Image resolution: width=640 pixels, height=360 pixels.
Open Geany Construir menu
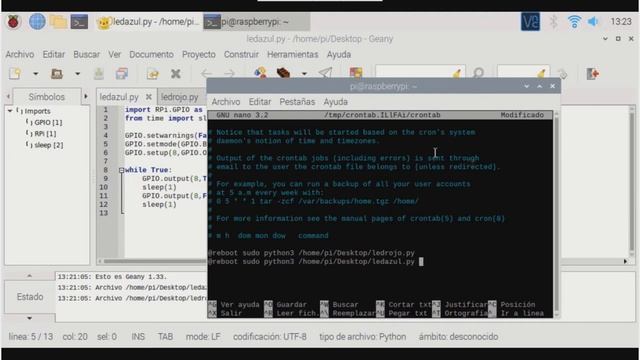(241, 54)
